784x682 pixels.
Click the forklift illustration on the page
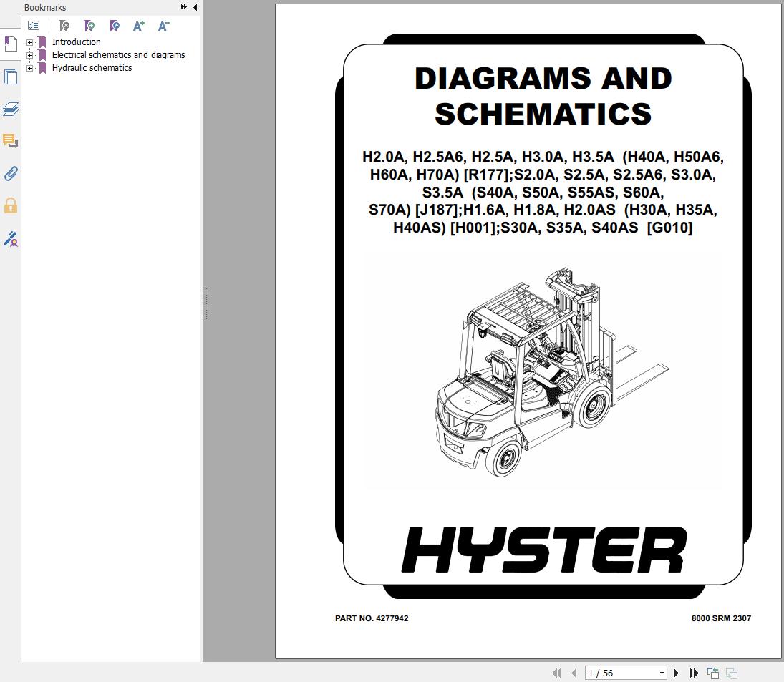click(x=552, y=371)
